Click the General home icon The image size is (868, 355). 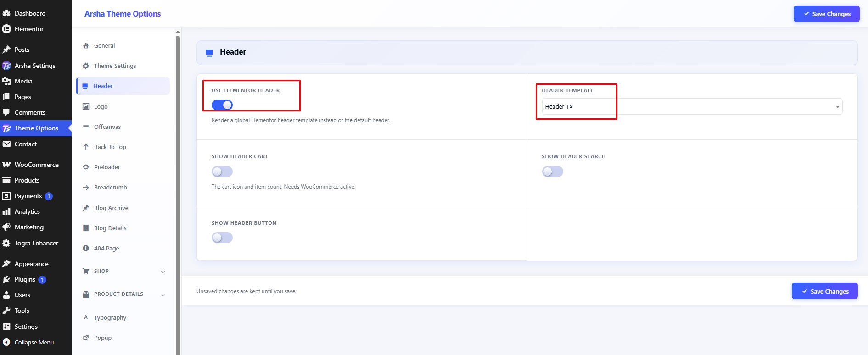(86, 45)
